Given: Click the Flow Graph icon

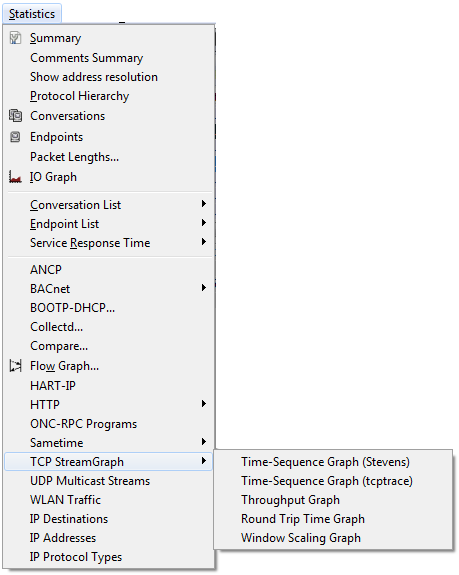Looking at the screenshot, I should click(x=15, y=366).
